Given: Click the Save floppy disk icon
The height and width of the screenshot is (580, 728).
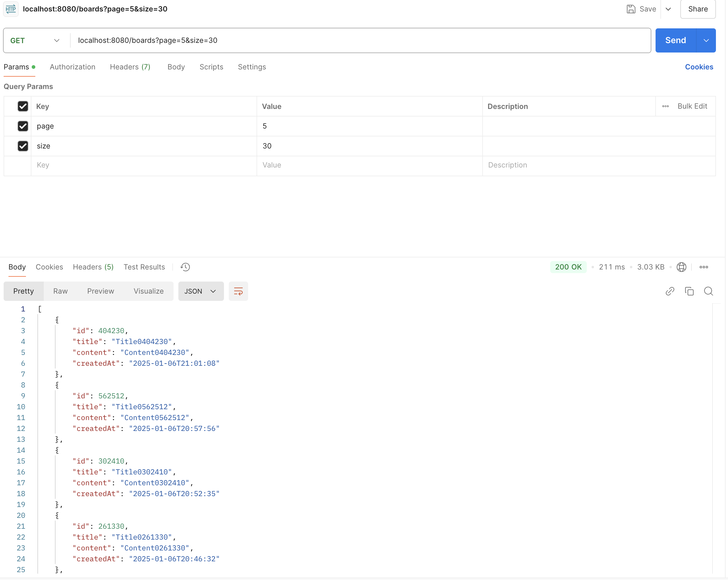Looking at the screenshot, I should (631, 9).
